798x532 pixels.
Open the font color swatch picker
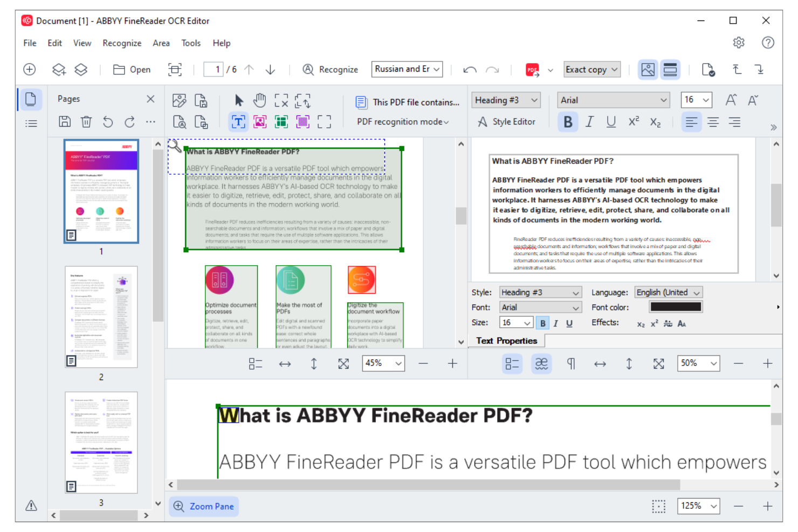click(675, 306)
